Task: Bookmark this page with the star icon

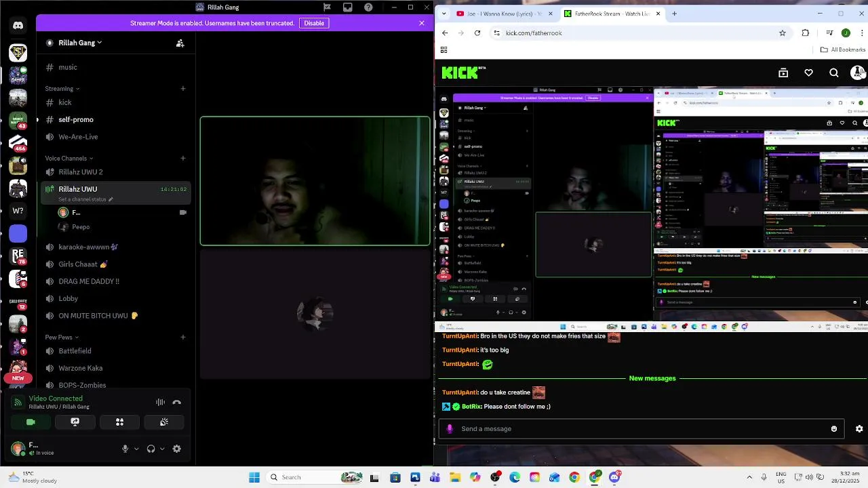Action: [x=783, y=33]
